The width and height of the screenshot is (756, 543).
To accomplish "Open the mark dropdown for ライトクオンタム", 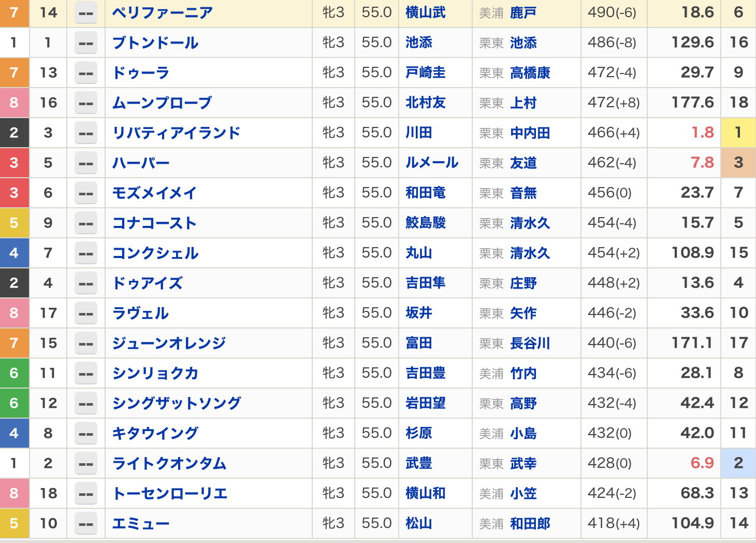I will click(86, 463).
